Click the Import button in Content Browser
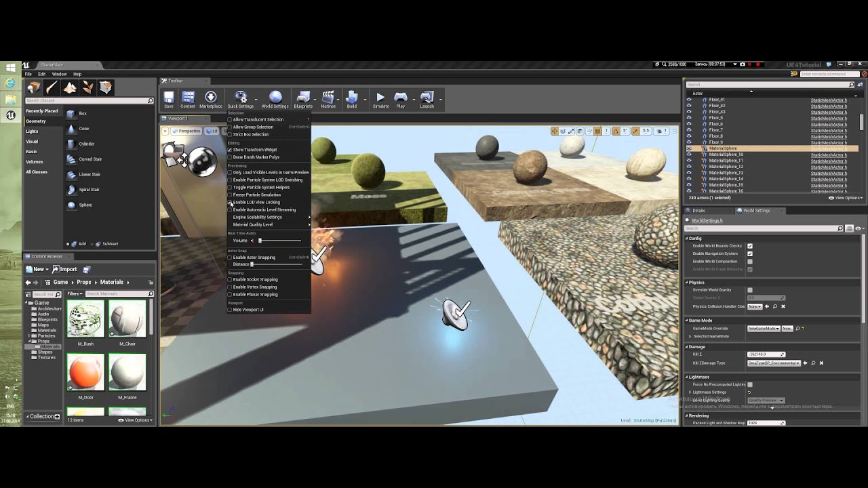Image resolution: width=868 pixels, height=488 pixels. click(66, 270)
